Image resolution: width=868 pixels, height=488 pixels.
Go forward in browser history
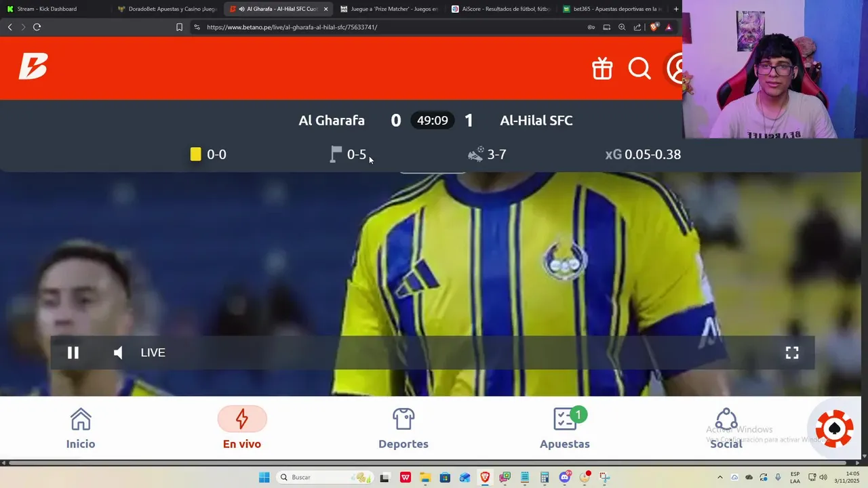pos(23,27)
